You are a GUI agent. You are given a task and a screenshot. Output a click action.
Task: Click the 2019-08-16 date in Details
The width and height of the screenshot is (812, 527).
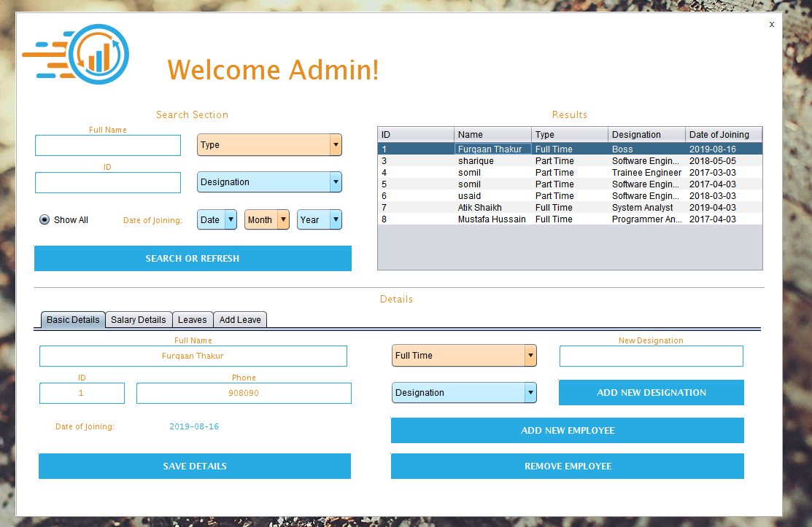click(194, 426)
